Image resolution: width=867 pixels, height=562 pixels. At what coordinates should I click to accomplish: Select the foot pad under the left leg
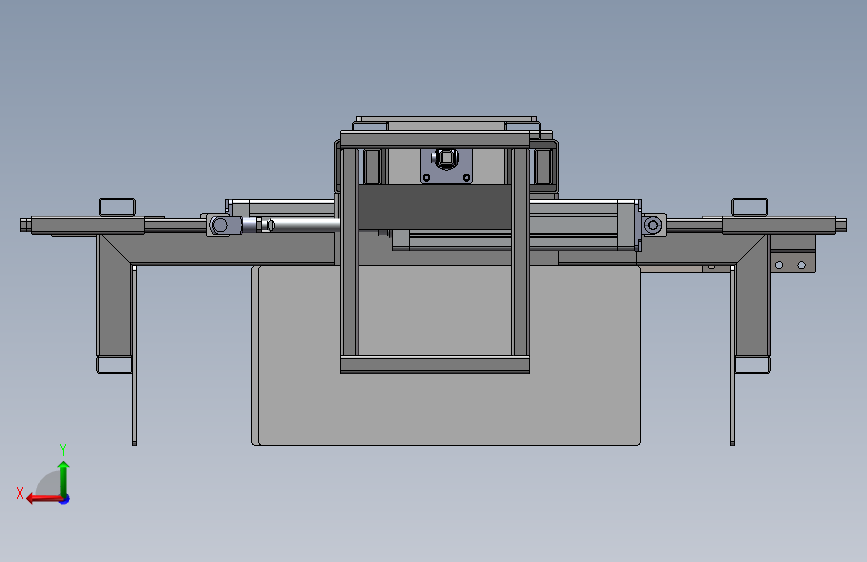[114, 365]
